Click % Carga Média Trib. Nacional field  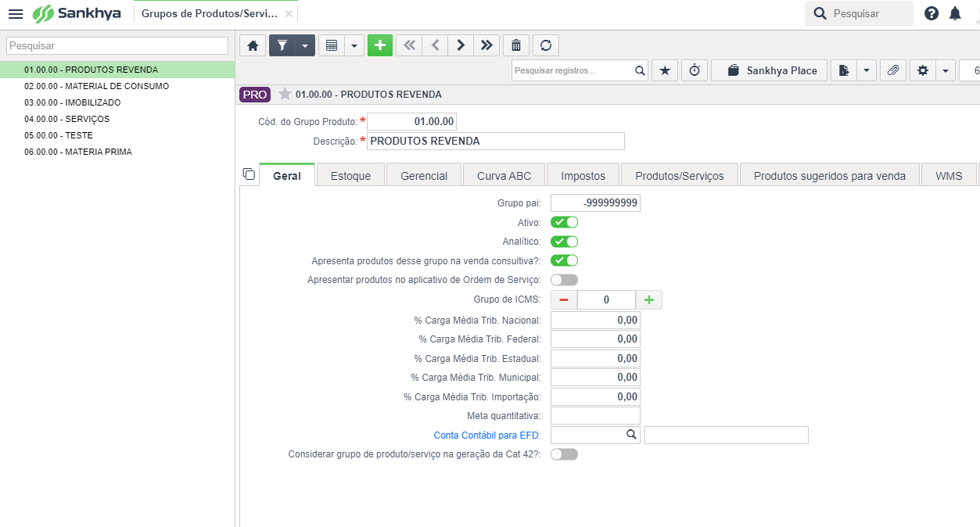[x=596, y=320]
